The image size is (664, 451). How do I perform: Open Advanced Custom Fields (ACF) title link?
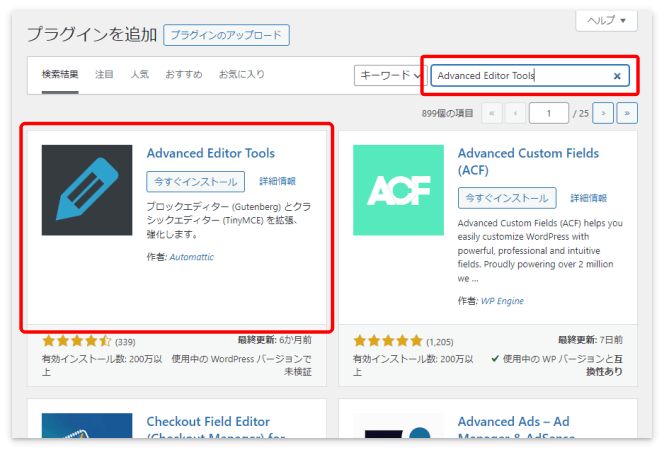[x=528, y=161]
